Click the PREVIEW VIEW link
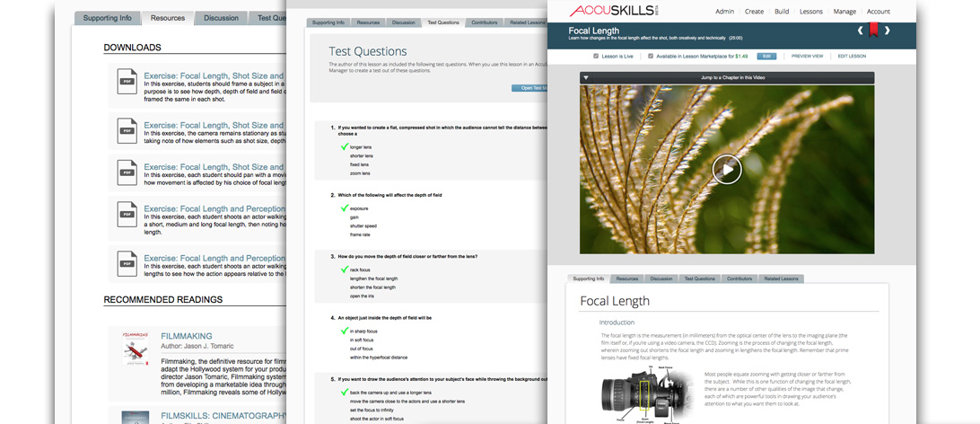Image resolution: width=980 pixels, height=424 pixels. coord(807,56)
